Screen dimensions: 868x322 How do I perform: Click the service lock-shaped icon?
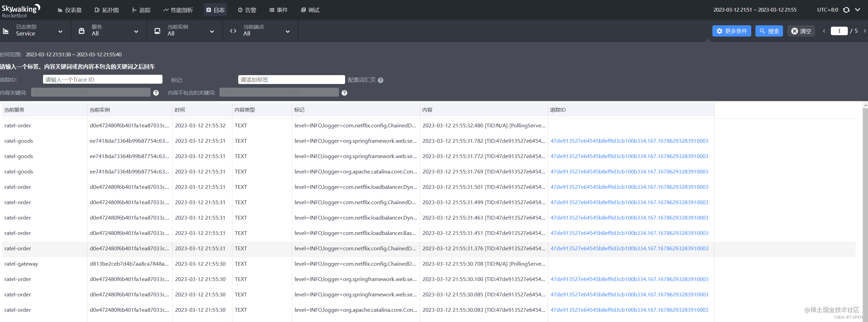82,31
